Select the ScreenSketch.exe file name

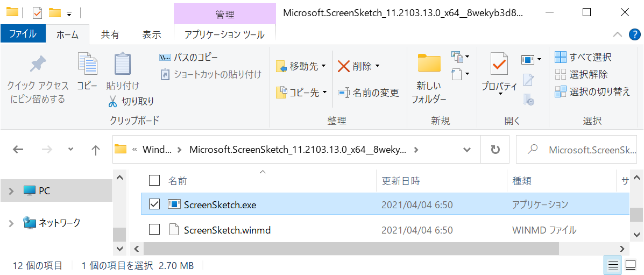[x=220, y=205]
